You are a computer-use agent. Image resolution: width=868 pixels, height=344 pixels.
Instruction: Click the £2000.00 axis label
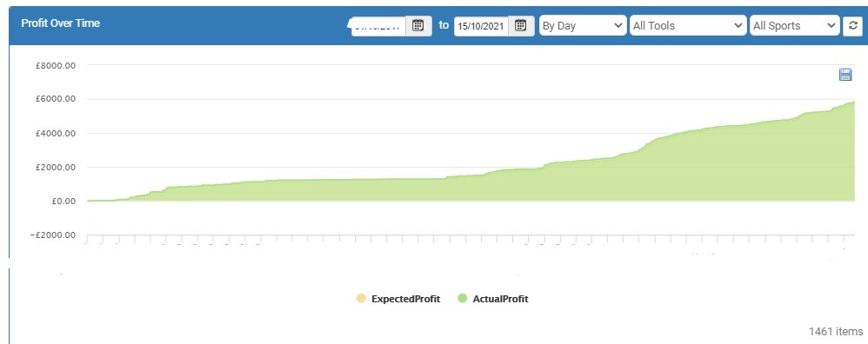[55, 167]
